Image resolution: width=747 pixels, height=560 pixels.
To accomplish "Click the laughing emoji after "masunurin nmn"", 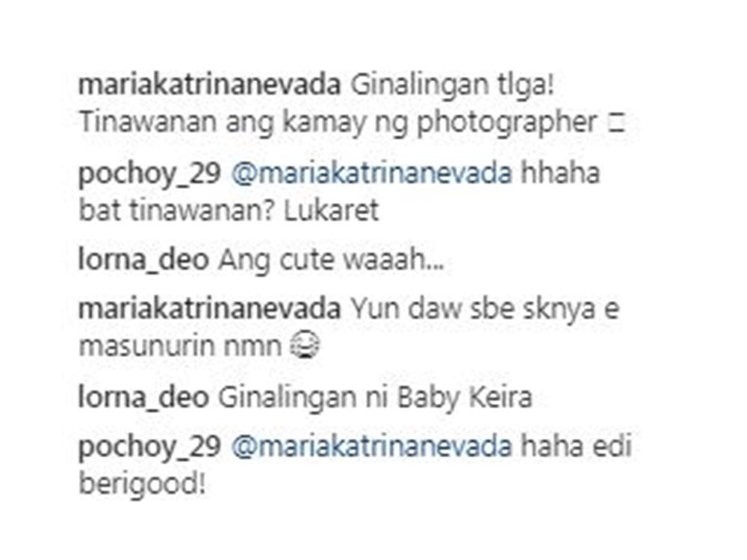I will point(305,346).
